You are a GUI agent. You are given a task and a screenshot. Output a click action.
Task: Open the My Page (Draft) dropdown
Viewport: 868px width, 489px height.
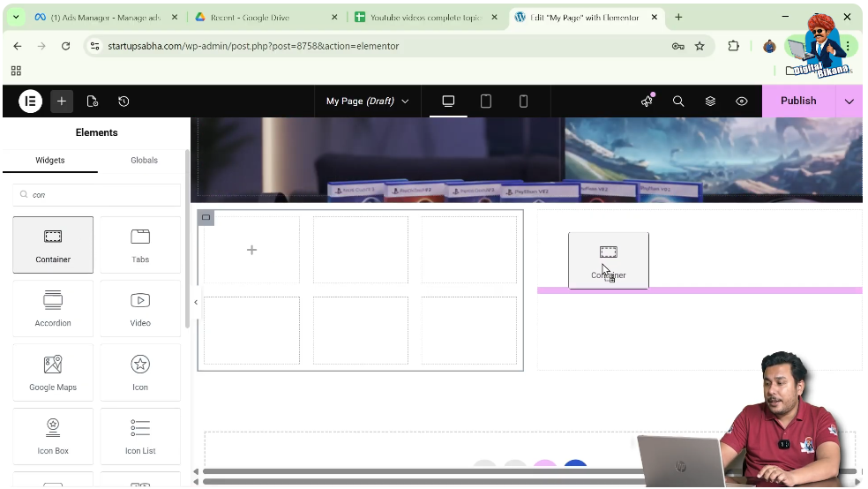point(368,102)
